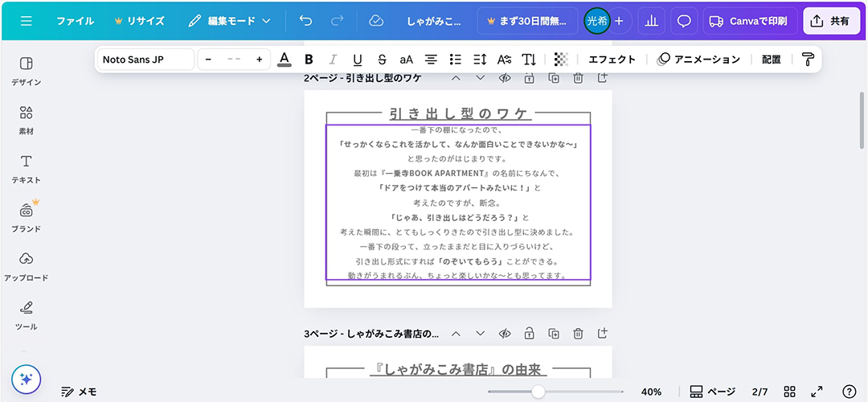Viewport: 868px width, 402px height.
Task: Toggle bold formatting
Action: point(309,59)
